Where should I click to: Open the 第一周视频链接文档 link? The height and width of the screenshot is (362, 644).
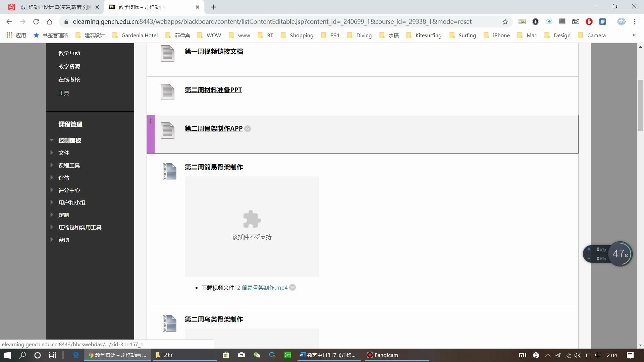[x=214, y=51]
